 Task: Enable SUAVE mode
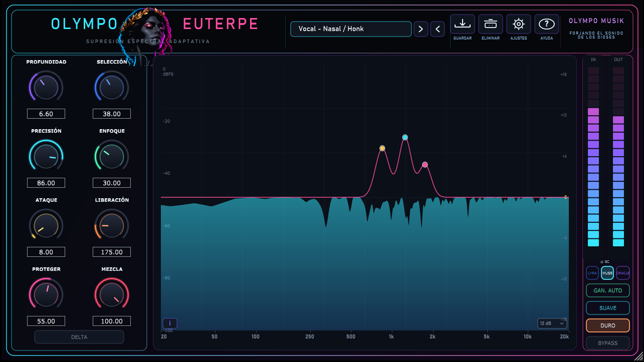(x=608, y=308)
